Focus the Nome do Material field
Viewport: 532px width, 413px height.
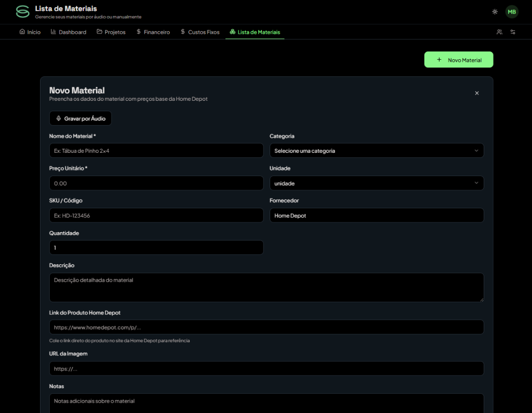coord(156,151)
